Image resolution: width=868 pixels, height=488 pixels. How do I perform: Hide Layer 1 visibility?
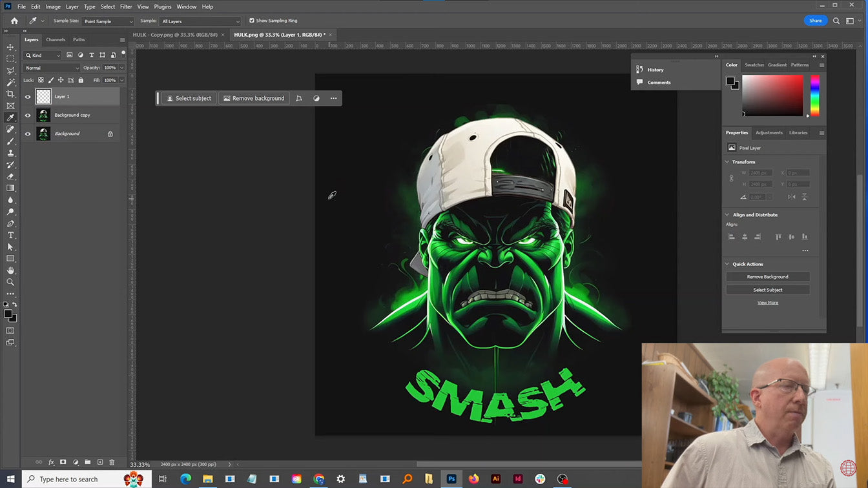coord(28,97)
